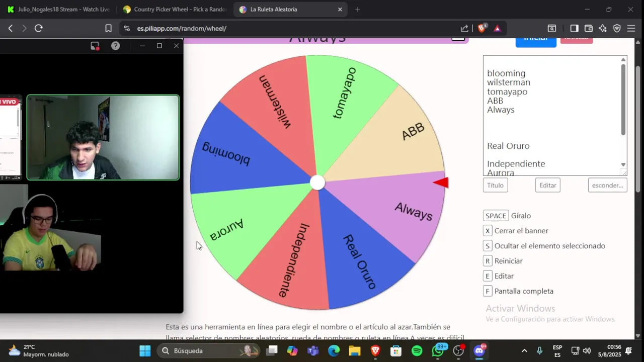644x362 pixels.
Task: Open the Brave Rewards triangle icon
Action: [497, 29]
